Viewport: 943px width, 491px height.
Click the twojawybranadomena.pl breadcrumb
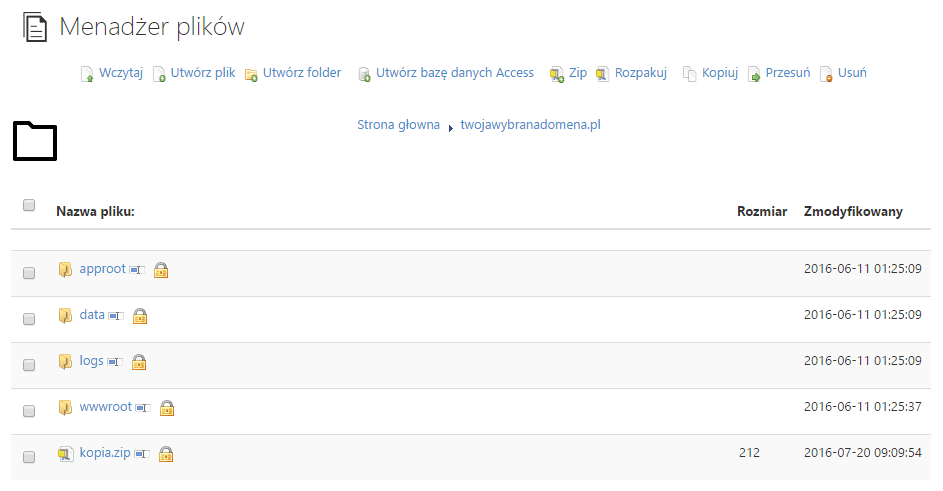(x=530, y=125)
